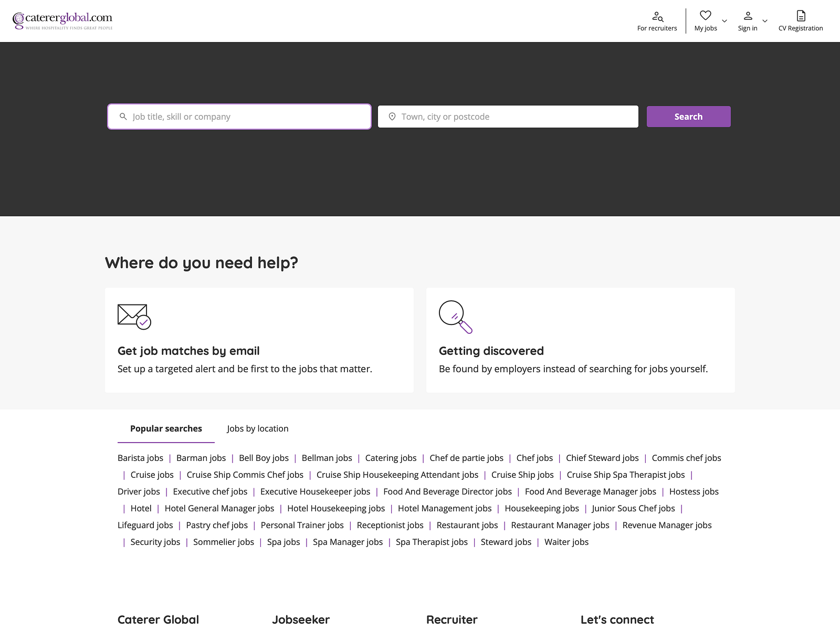Screen dimensions: 840x630
Task: Click the magnifying glass inside the job search field
Action: coord(123,117)
